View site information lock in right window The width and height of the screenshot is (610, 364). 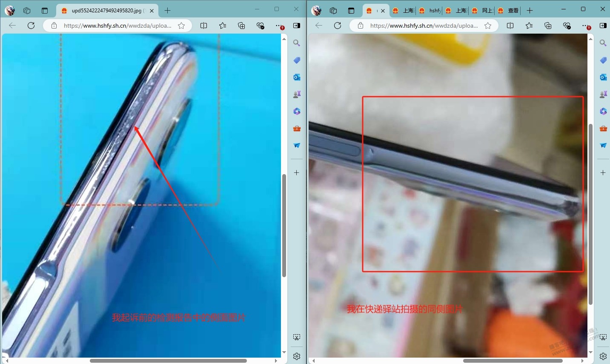click(x=361, y=26)
